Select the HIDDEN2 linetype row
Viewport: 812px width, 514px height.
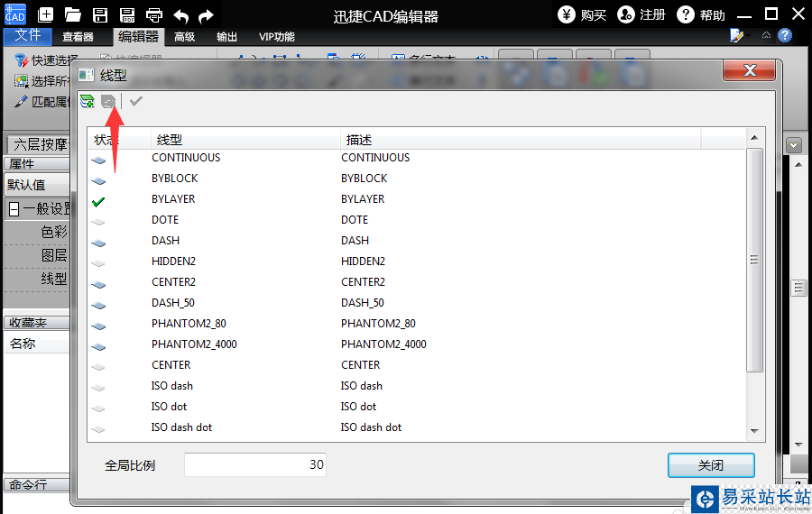click(x=417, y=261)
